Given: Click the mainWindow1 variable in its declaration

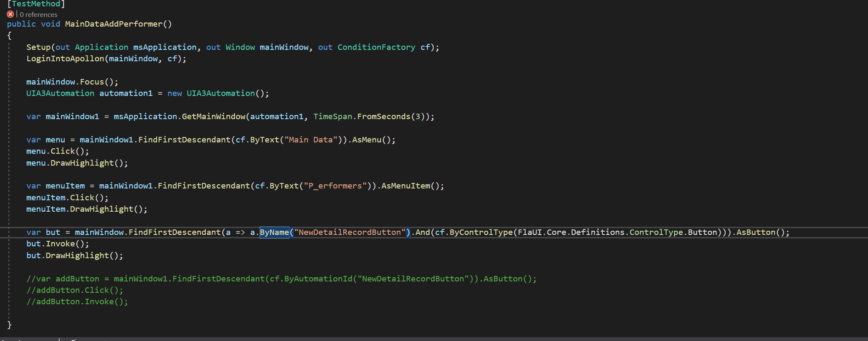Looking at the screenshot, I should point(72,117).
